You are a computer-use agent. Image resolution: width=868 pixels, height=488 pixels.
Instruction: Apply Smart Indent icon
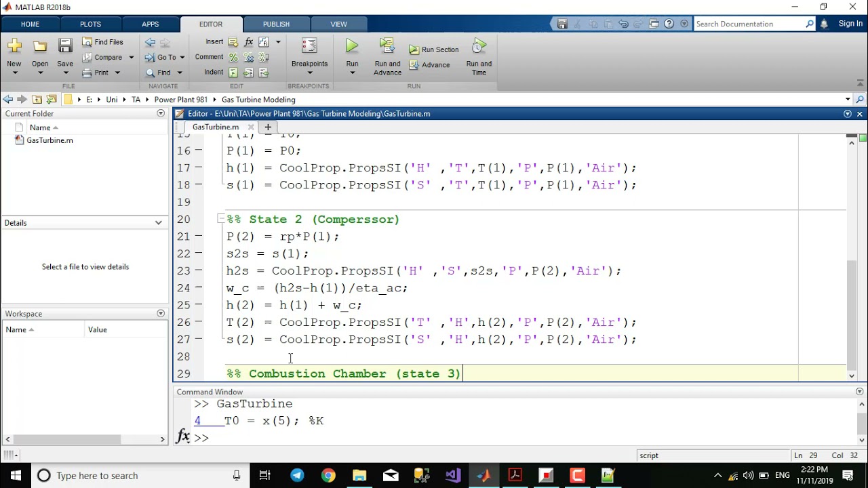(x=233, y=73)
